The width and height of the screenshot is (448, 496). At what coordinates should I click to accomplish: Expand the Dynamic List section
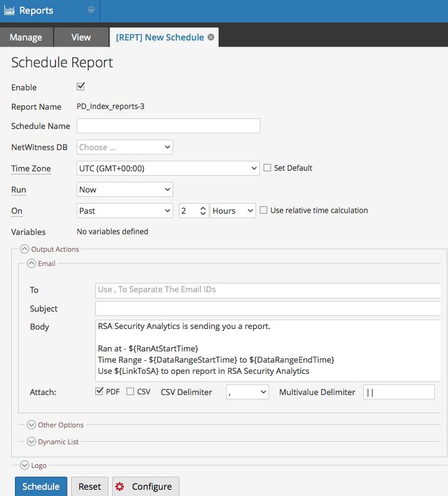31,442
